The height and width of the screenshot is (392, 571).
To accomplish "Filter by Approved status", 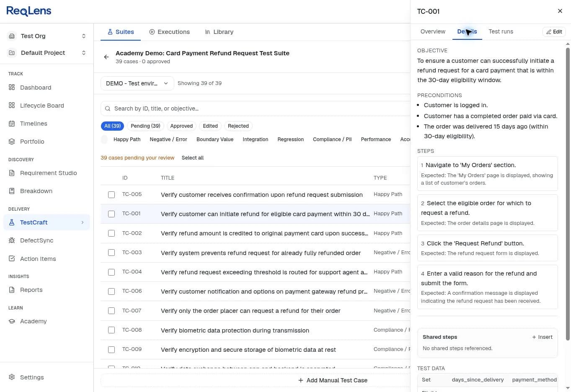I will (181, 126).
